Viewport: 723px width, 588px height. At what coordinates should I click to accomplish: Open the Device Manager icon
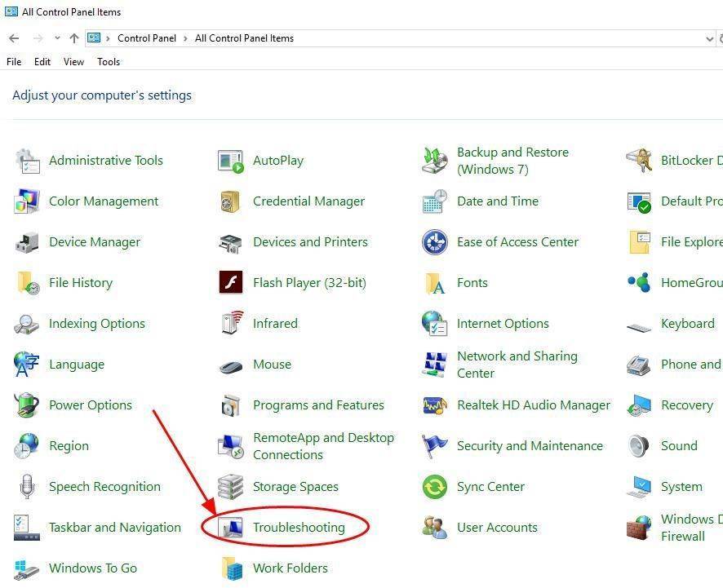coord(27,242)
